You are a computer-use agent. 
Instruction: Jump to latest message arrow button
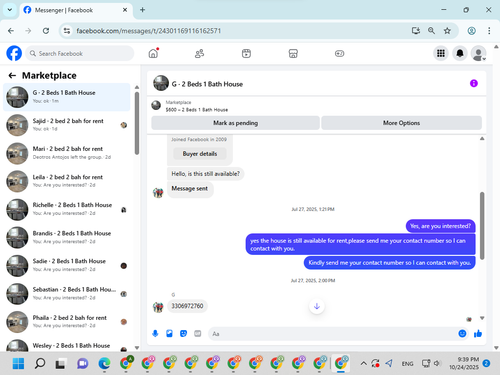[x=317, y=306]
